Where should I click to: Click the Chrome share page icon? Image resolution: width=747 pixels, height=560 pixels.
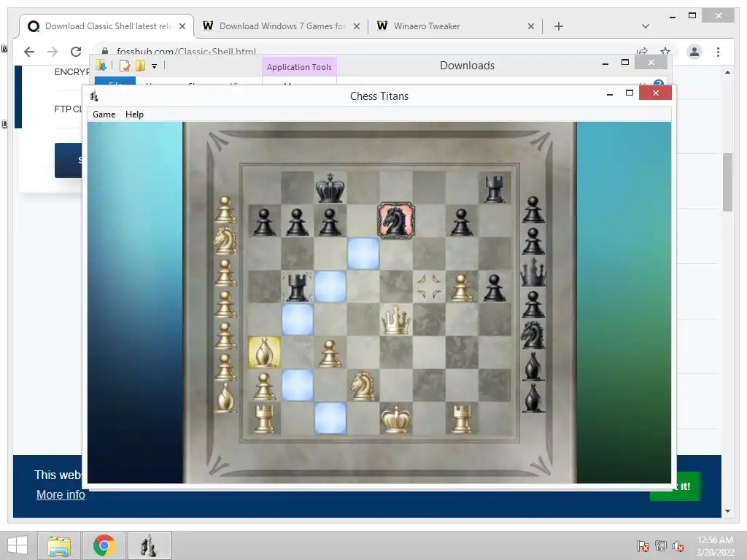pos(642,51)
